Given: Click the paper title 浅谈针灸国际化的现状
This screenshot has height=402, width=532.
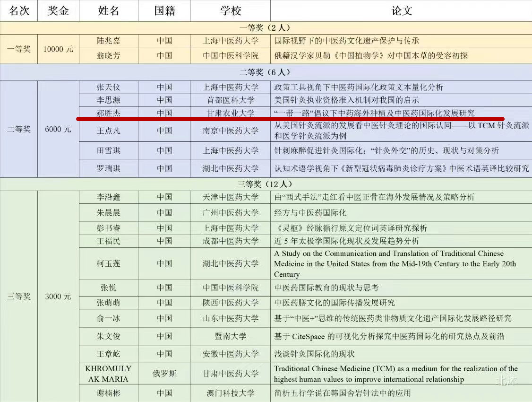Looking at the screenshot, I should [x=315, y=354].
